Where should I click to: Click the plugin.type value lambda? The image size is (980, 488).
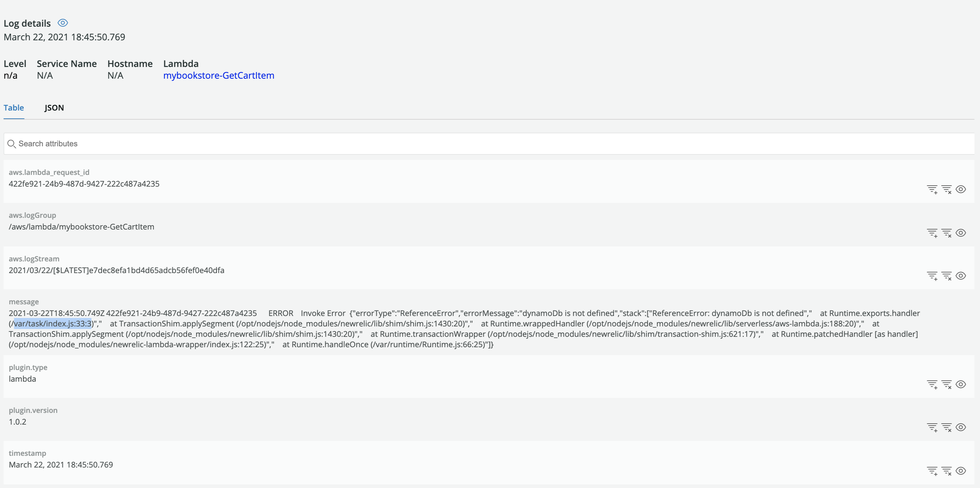point(22,379)
